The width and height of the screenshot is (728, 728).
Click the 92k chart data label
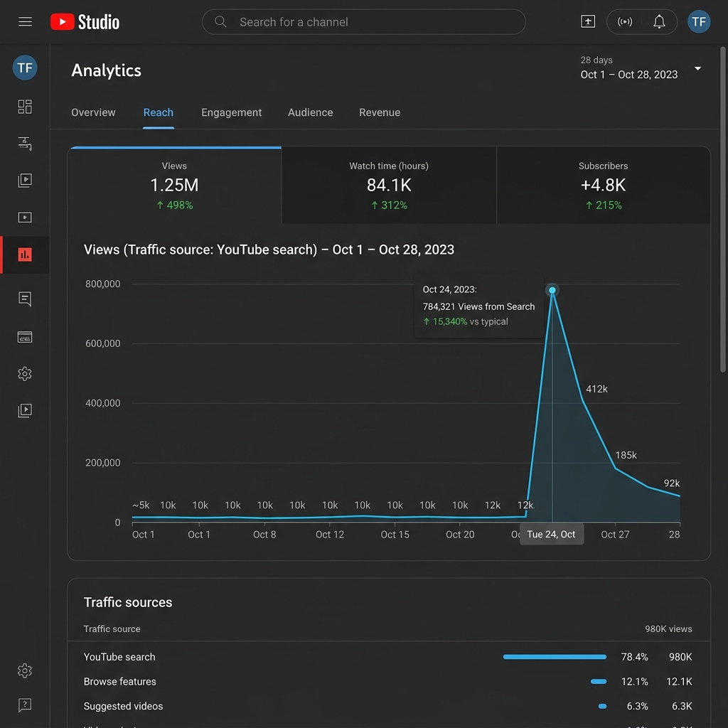671,483
